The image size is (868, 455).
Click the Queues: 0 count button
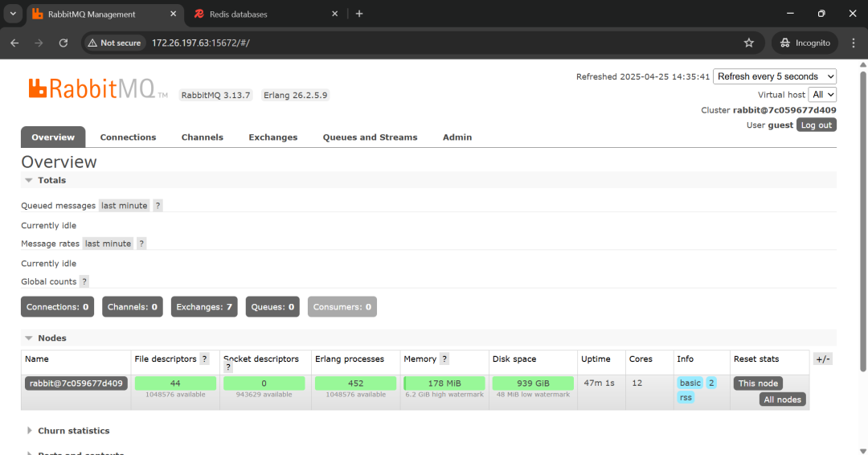pos(272,306)
